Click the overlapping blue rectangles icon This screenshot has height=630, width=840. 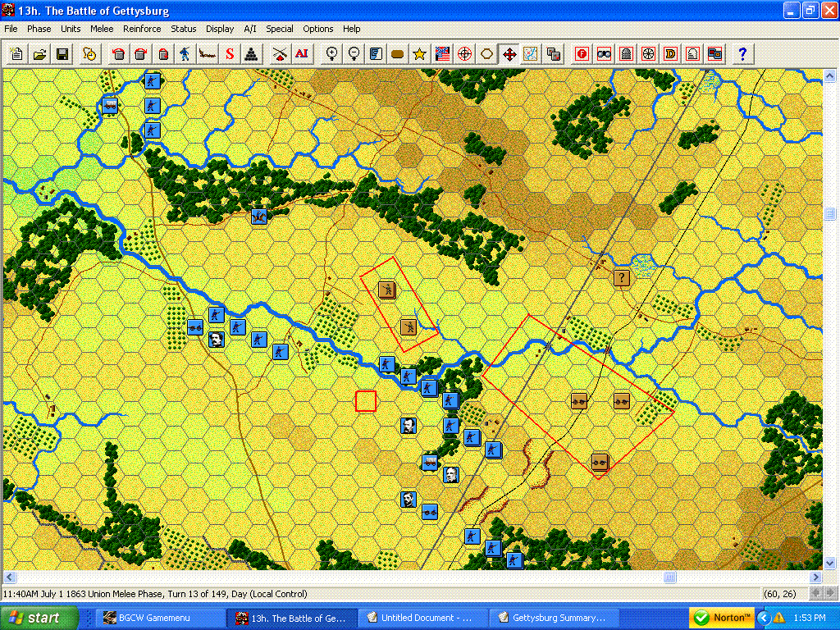[x=714, y=53]
